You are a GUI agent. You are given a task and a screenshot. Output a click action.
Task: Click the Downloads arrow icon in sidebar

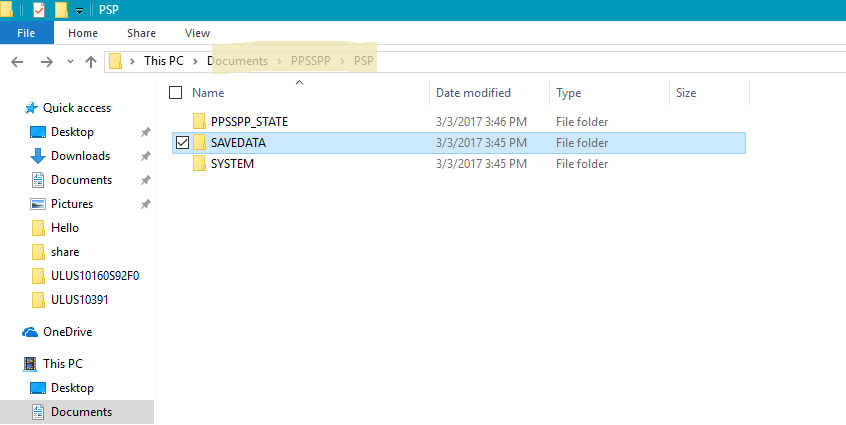pyautogui.click(x=38, y=156)
